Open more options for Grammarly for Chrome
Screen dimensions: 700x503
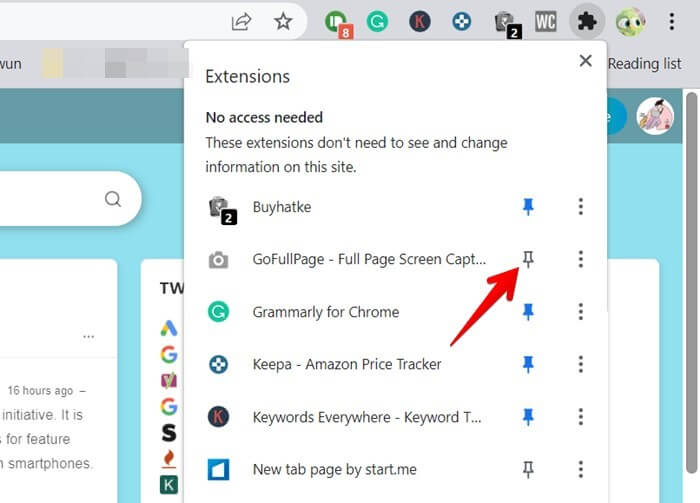[x=580, y=312]
